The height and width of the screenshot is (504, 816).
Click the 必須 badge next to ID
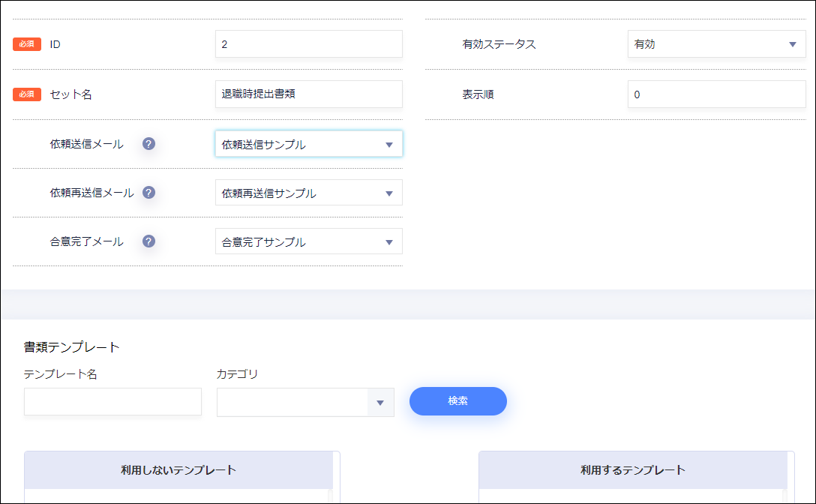coord(25,43)
